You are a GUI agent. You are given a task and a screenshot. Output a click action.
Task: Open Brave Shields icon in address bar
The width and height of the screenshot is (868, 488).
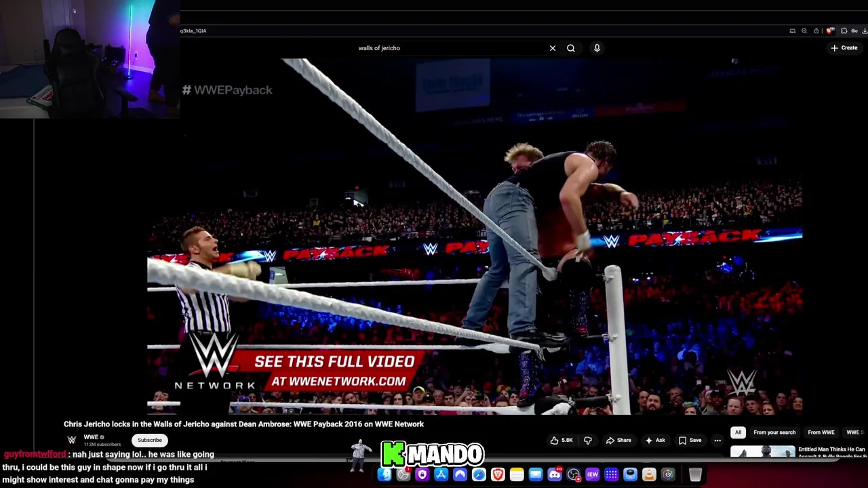(x=830, y=30)
